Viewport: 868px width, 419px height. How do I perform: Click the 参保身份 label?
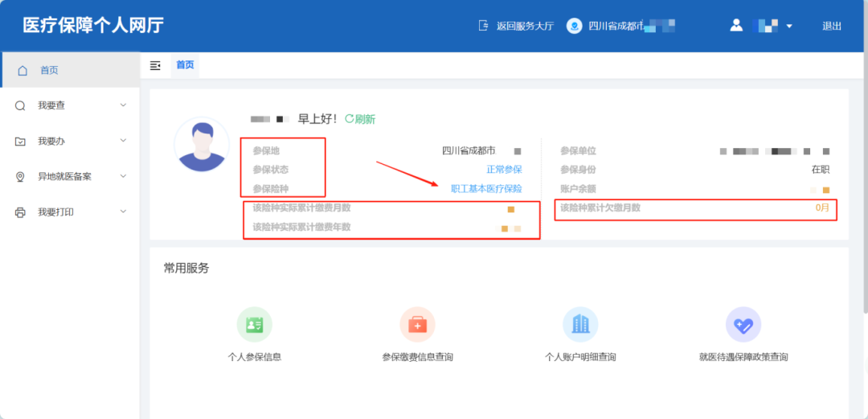(x=578, y=170)
